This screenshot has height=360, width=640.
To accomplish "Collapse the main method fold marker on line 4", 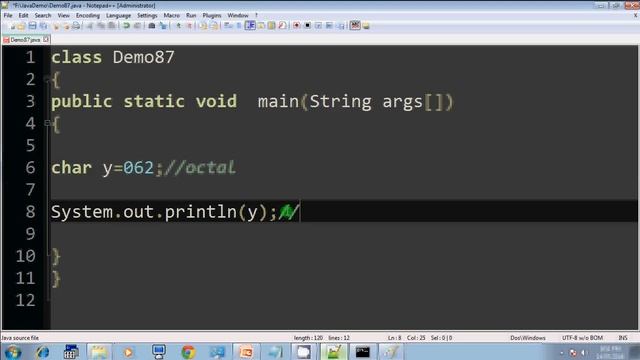I will point(47,122).
